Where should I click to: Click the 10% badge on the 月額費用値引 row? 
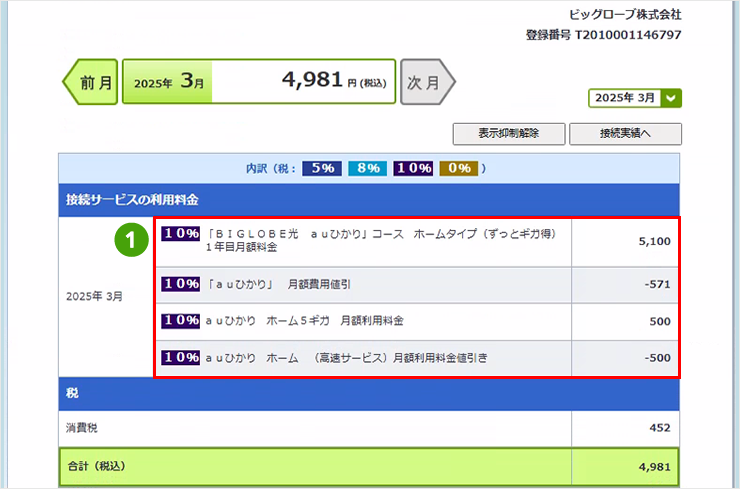point(181,284)
